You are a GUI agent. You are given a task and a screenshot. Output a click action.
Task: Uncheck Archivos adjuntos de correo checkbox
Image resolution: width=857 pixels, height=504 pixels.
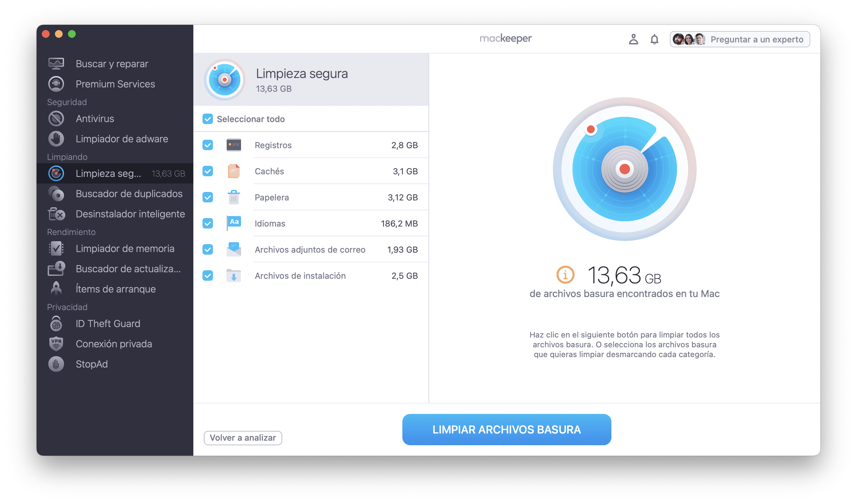(x=208, y=249)
